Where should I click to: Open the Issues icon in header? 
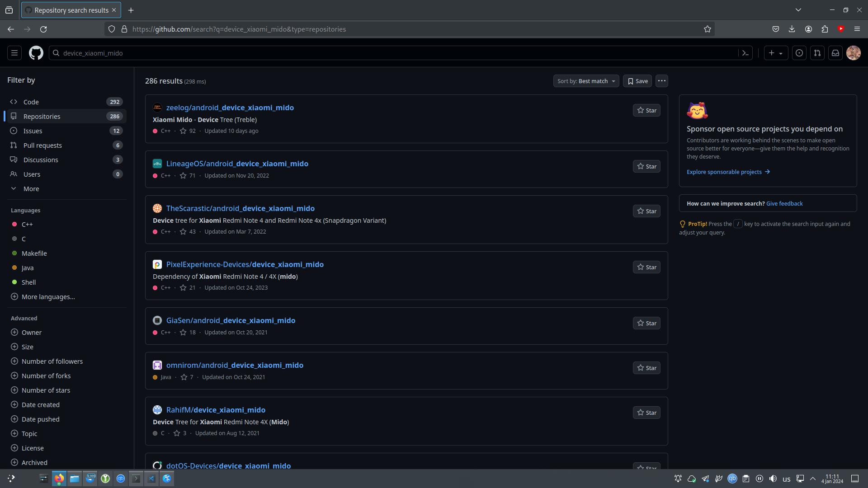click(x=799, y=53)
